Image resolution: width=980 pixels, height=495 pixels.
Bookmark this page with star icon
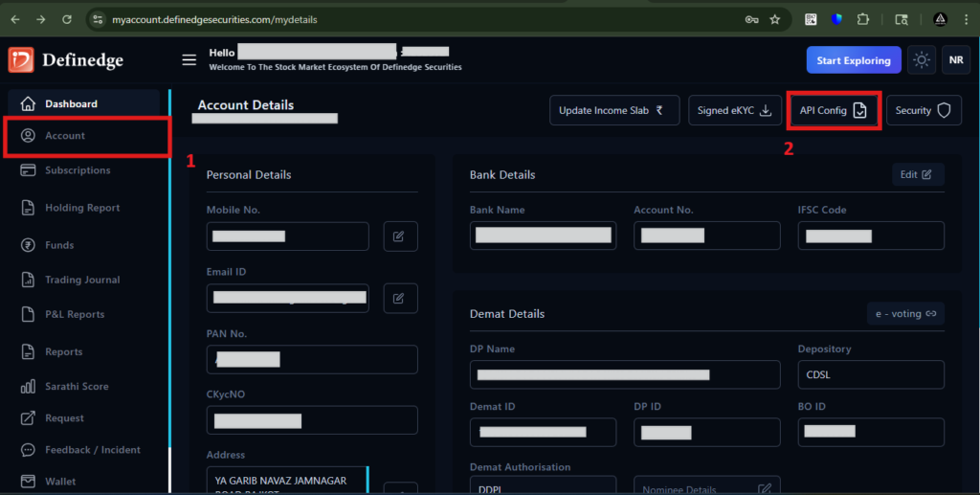[x=775, y=19]
